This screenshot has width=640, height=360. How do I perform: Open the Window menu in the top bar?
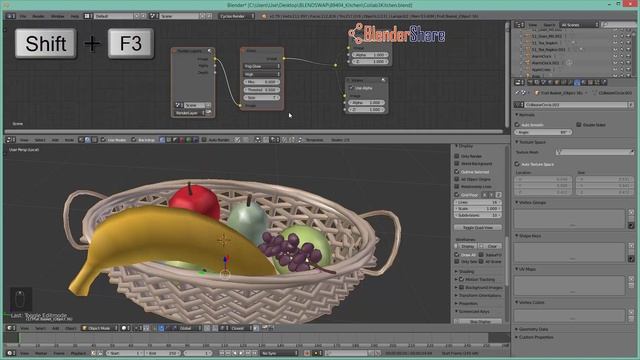click(x=58, y=16)
